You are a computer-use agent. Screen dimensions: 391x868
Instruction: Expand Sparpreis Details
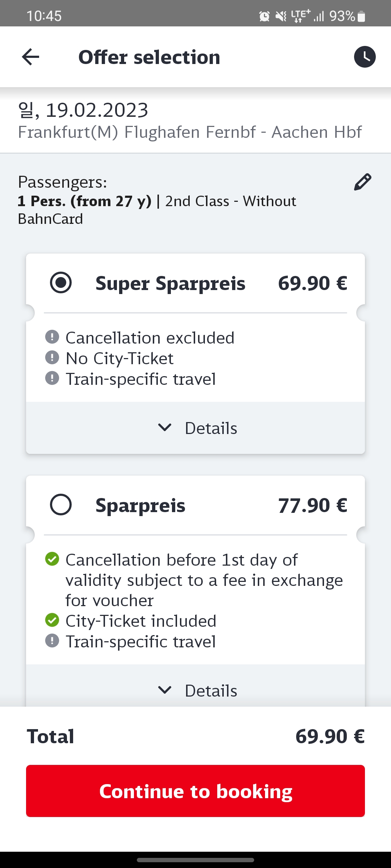click(x=211, y=691)
